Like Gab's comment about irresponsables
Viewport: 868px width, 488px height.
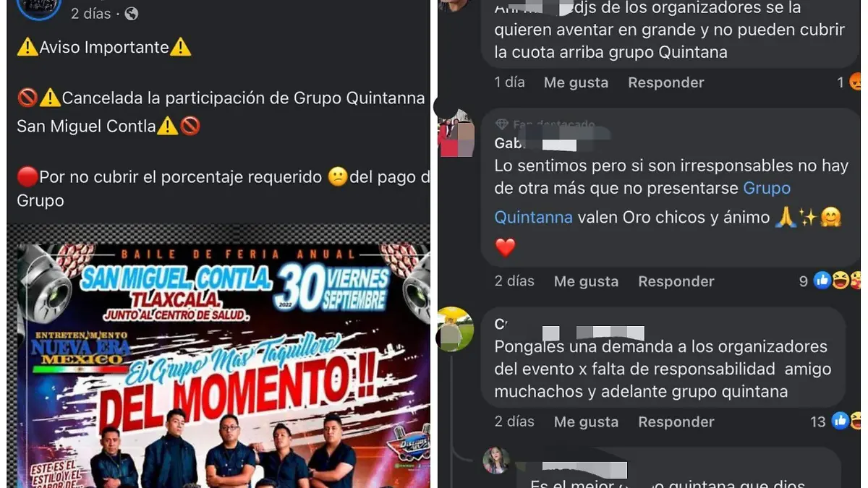[586, 281]
